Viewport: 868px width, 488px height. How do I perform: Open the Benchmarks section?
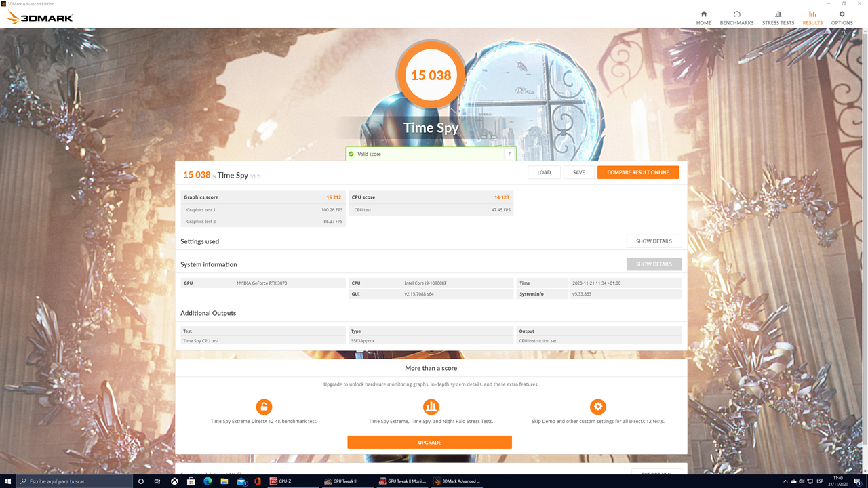[x=736, y=18]
